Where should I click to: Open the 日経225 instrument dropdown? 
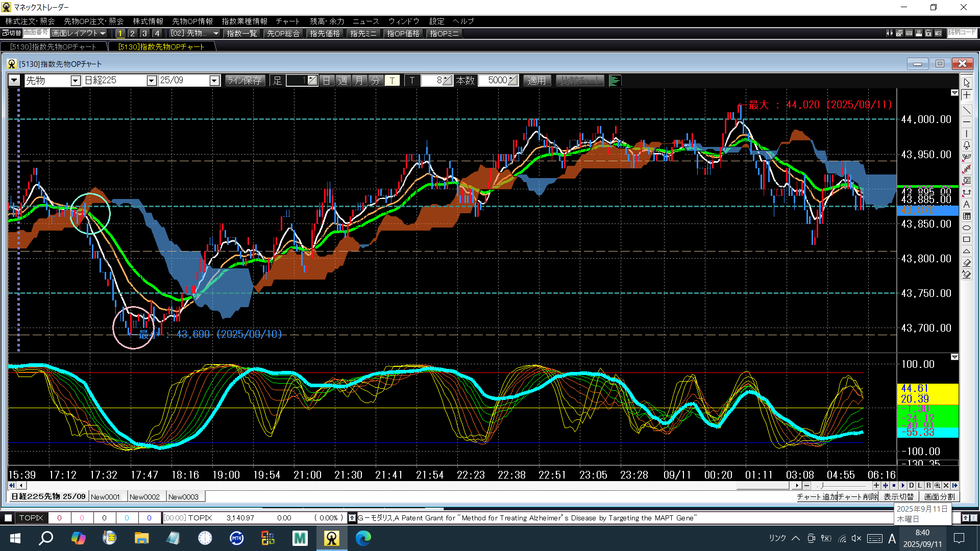(x=151, y=81)
